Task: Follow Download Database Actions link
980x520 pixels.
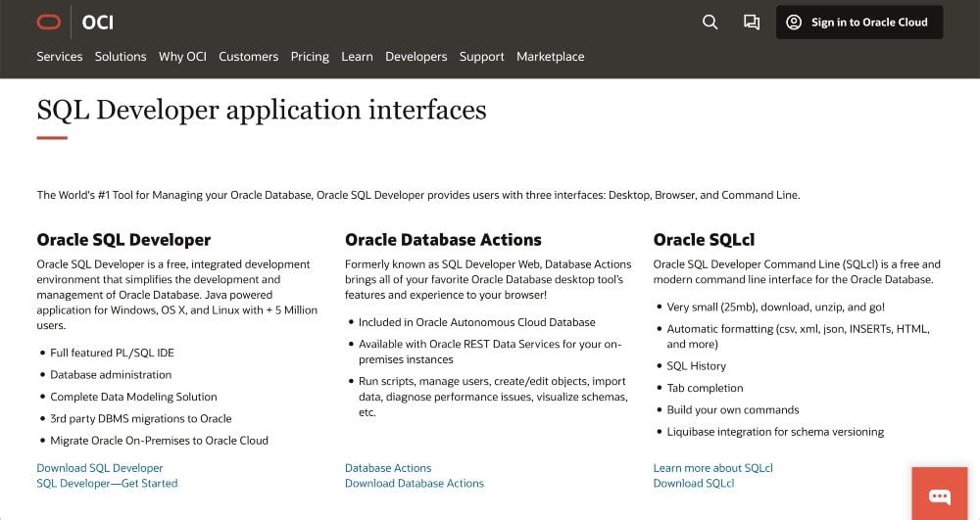Action: point(415,483)
